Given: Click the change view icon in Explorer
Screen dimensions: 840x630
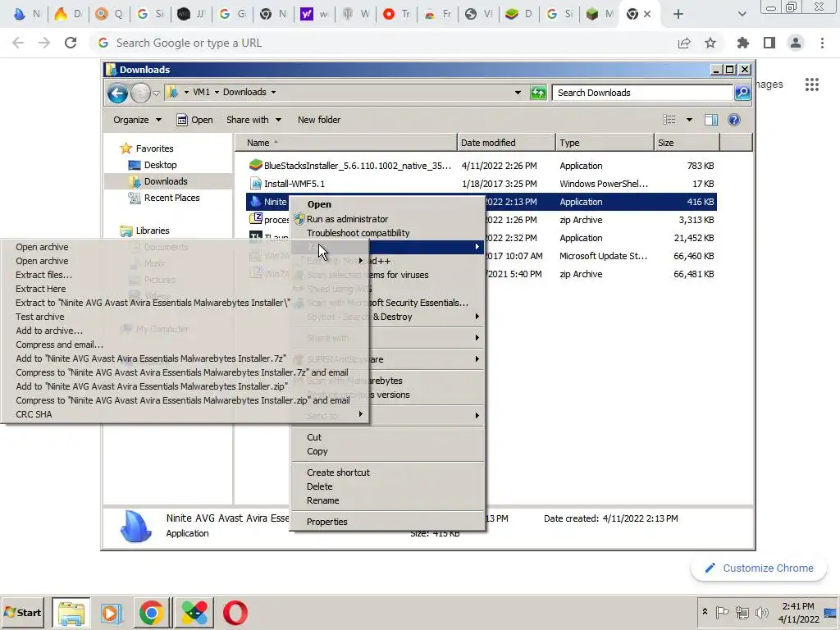Looking at the screenshot, I should tap(669, 120).
